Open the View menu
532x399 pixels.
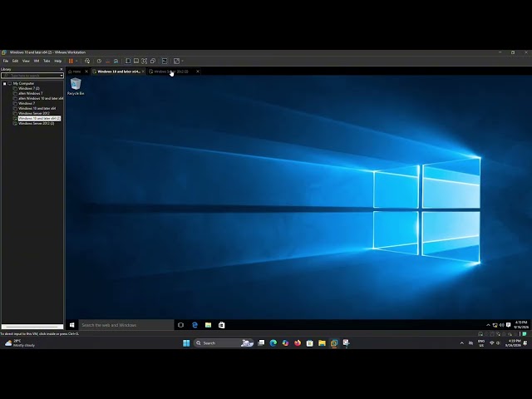(26, 61)
